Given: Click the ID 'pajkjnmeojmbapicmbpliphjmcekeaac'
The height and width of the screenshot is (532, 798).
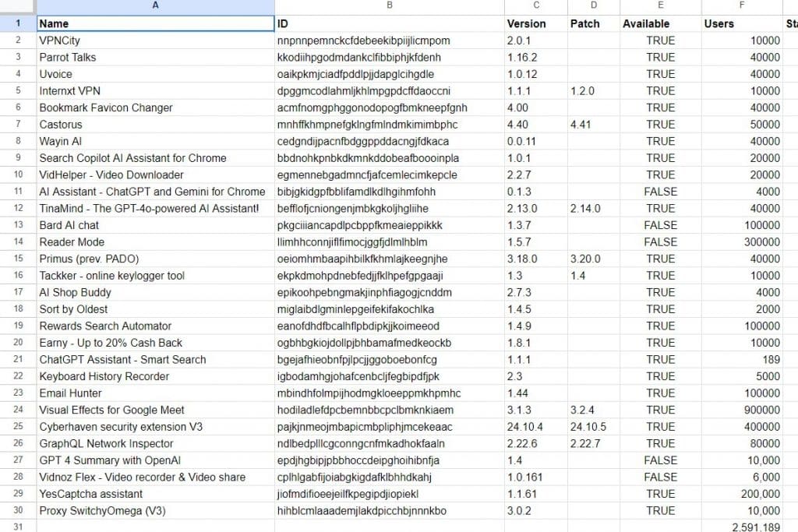Looking at the screenshot, I should tap(390, 426).
